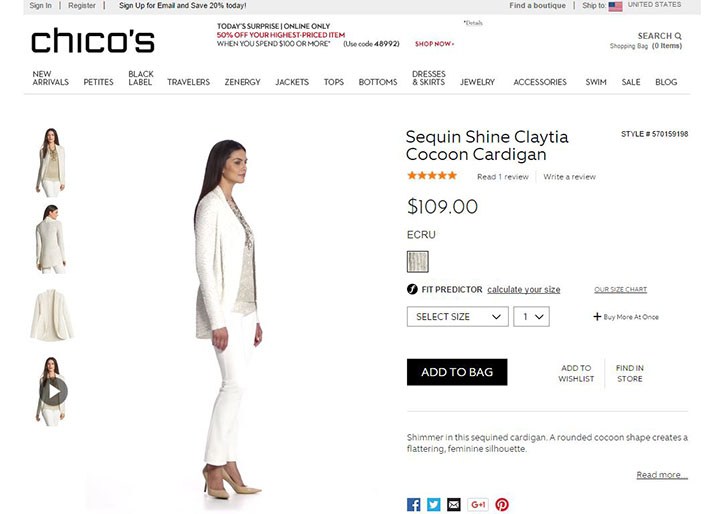This screenshot has height=514, width=725.
Task: Open the Our Size Chart link
Action: [621, 289]
